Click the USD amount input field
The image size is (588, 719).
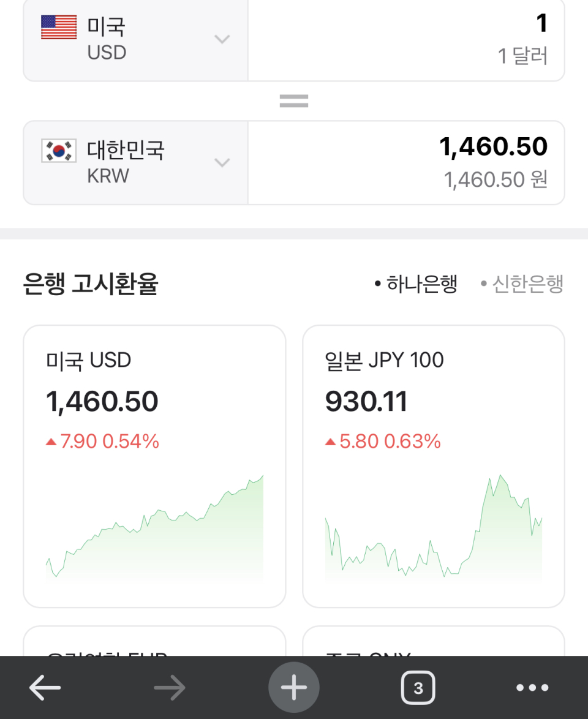[405, 40]
